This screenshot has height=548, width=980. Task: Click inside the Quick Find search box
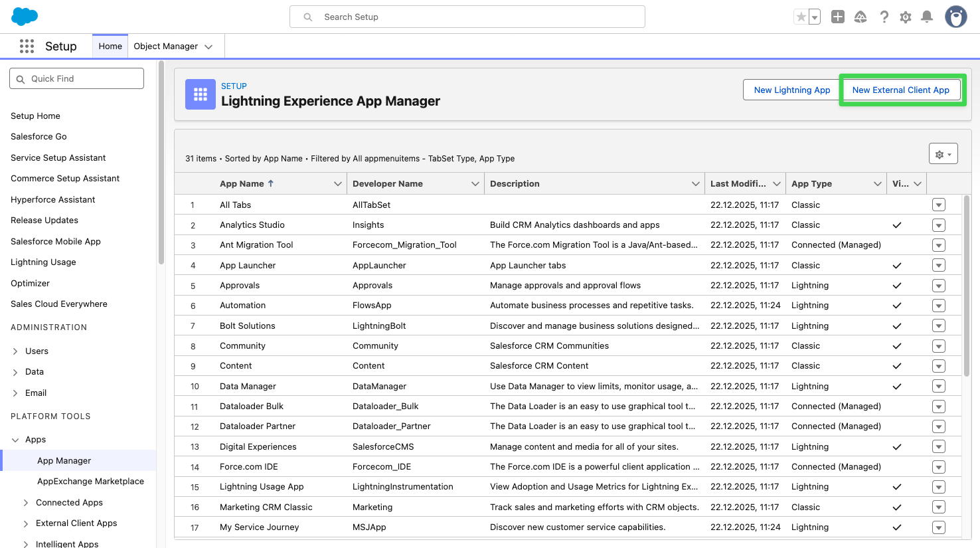tap(76, 78)
